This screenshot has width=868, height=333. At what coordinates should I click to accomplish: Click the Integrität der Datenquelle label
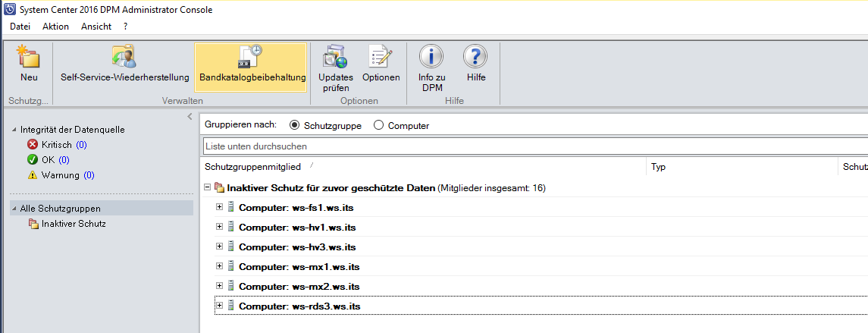(x=73, y=130)
